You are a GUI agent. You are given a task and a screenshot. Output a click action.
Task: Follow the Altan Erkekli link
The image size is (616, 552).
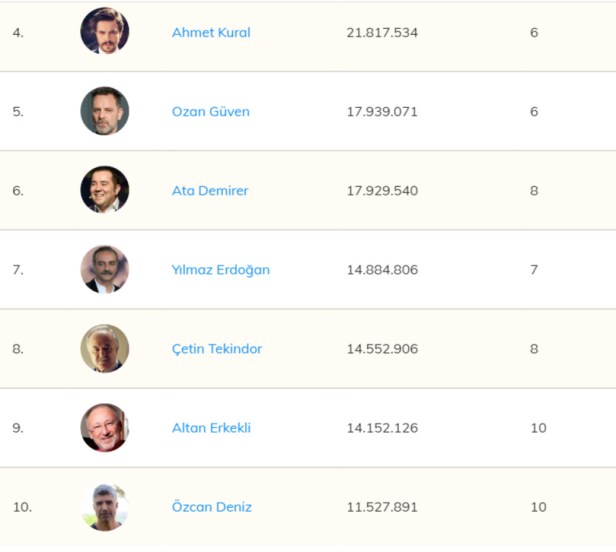click(x=211, y=428)
